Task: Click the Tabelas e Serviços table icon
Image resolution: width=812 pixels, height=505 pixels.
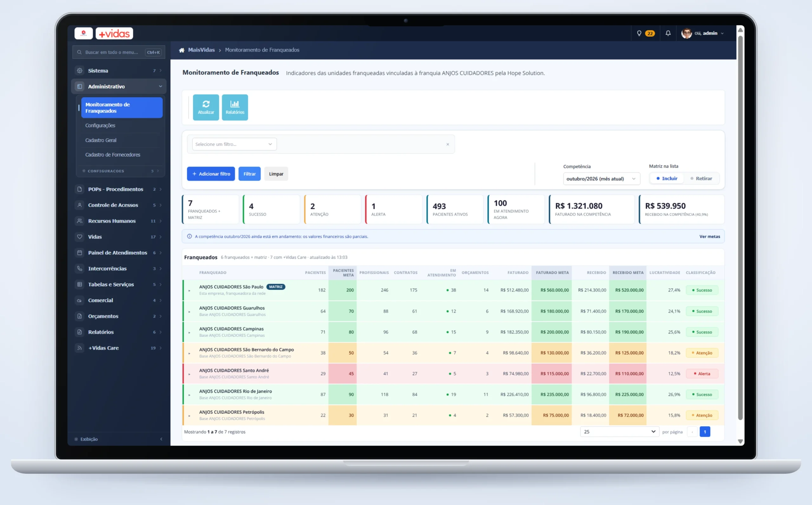Action: pyautogui.click(x=79, y=284)
